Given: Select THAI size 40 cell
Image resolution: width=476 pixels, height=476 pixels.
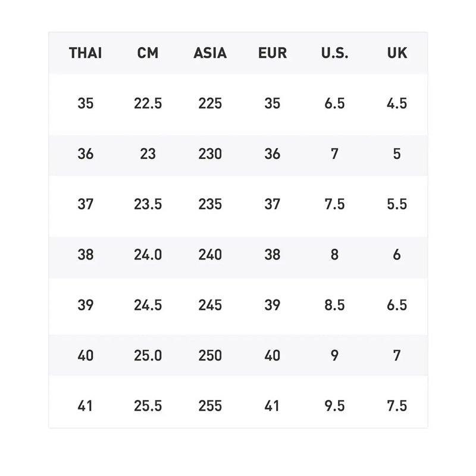Looking at the screenshot, I should click(85, 355).
